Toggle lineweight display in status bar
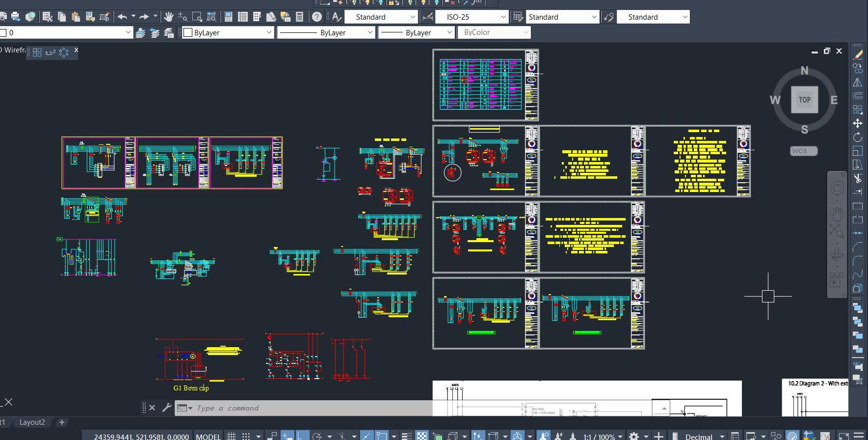 pos(406,436)
